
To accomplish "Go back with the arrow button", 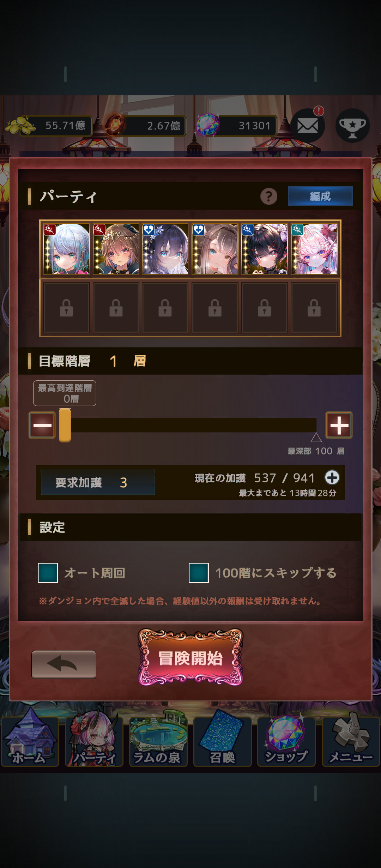I will click(x=64, y=664).
